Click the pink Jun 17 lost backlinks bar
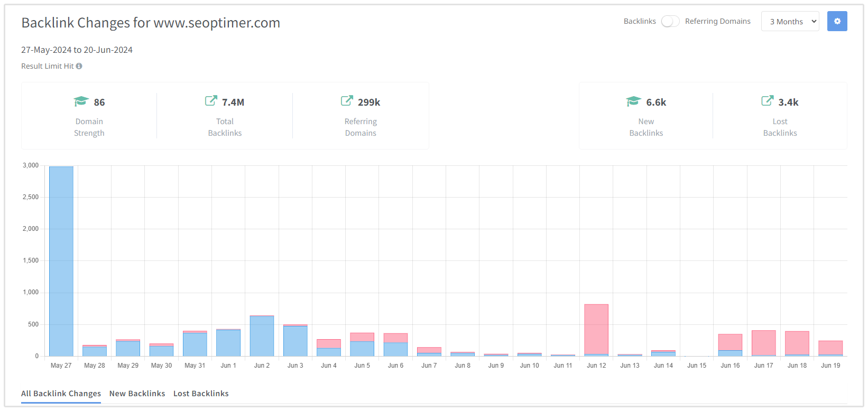 click(763, 343)
